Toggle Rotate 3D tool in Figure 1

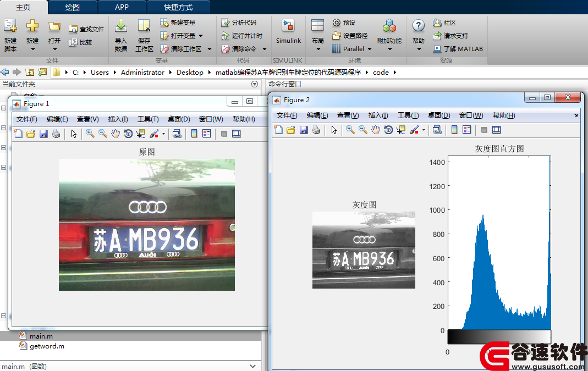pos(128,134)
